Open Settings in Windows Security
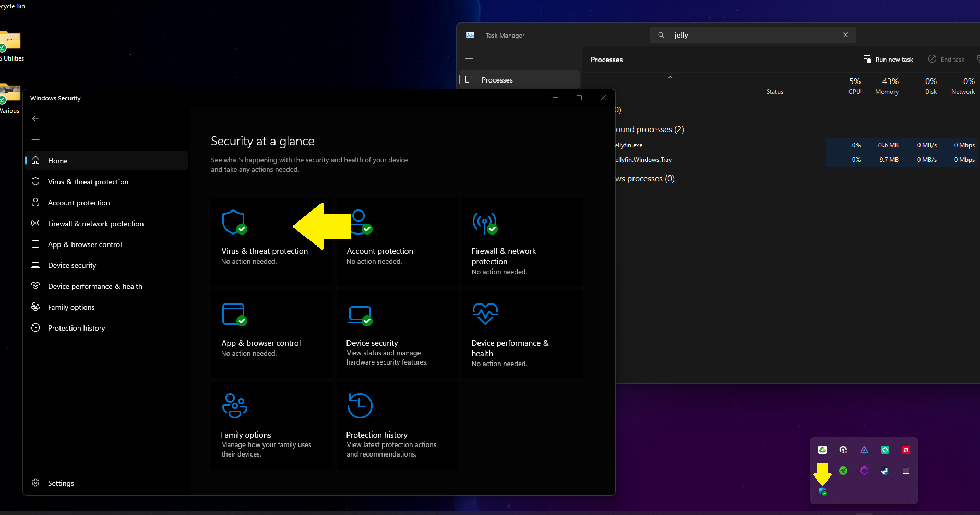Viewport: 980px width, 515px height. tap(61, 483)
